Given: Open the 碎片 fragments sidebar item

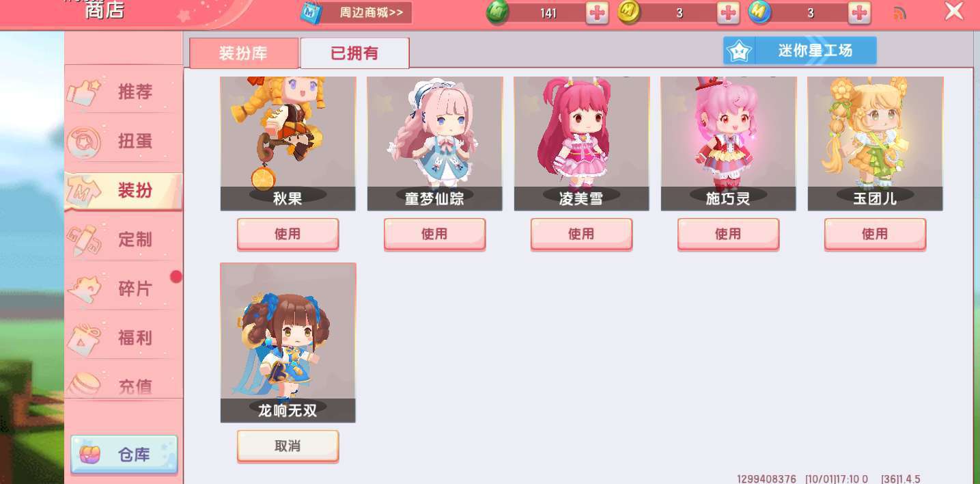Looking at the screenshot, I should click(x=123, y=288).
